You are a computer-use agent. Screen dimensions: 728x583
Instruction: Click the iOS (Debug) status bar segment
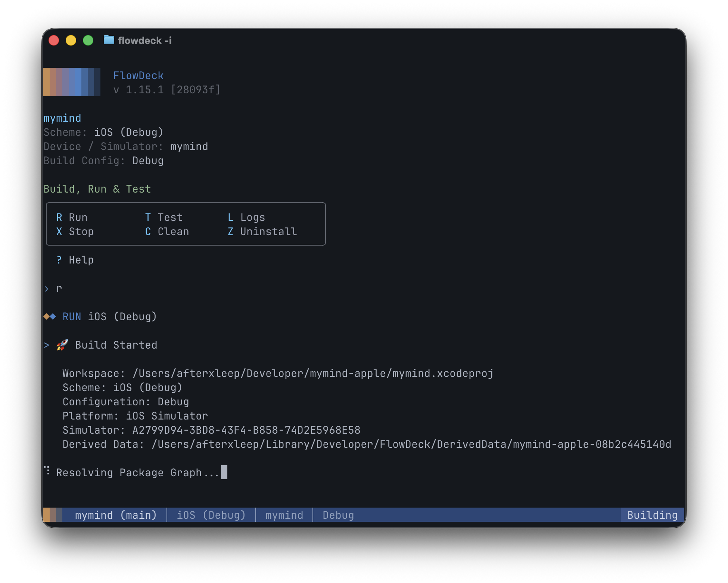click(211, 515)
